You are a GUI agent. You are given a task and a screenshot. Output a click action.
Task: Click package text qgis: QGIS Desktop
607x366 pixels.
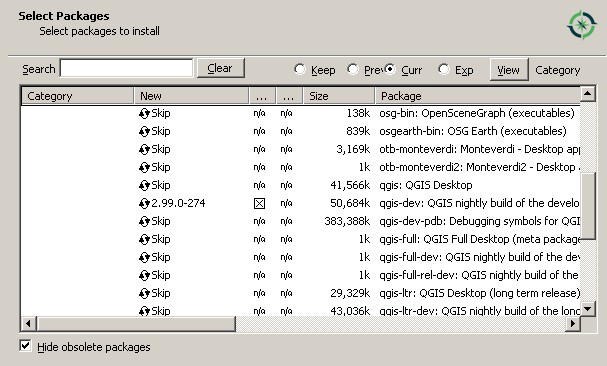pyautogui.click(x=426, y=186)
